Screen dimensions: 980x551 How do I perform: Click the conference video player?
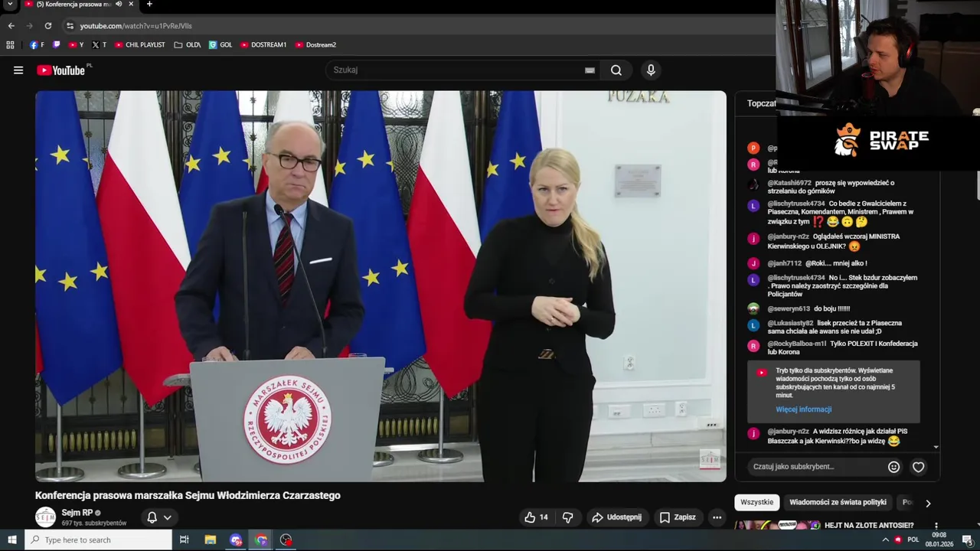[381, 286]
